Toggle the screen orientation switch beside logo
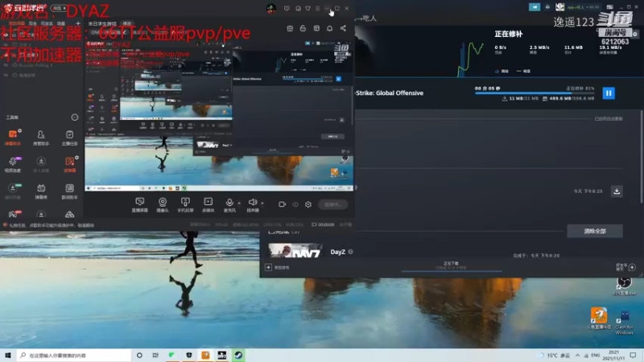This screenshot has width=644, height=362. point(59,8)
